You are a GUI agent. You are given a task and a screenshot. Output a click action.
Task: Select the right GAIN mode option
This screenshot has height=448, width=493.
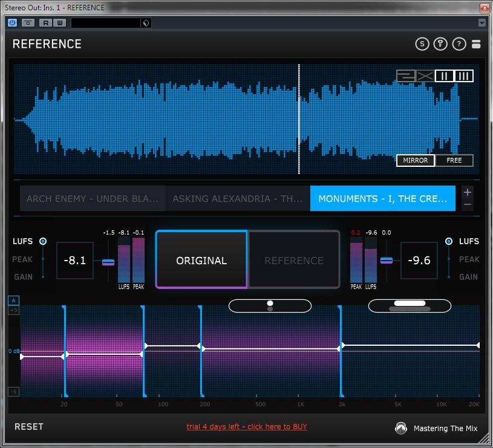coord(468,277)
